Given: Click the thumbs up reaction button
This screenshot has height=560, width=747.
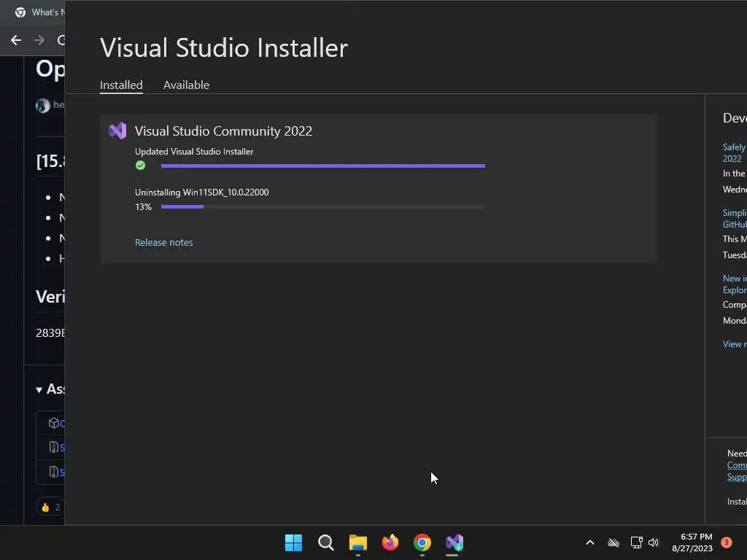Looking at the screenshot, I should pyautogui.click(x=50, y=507).
